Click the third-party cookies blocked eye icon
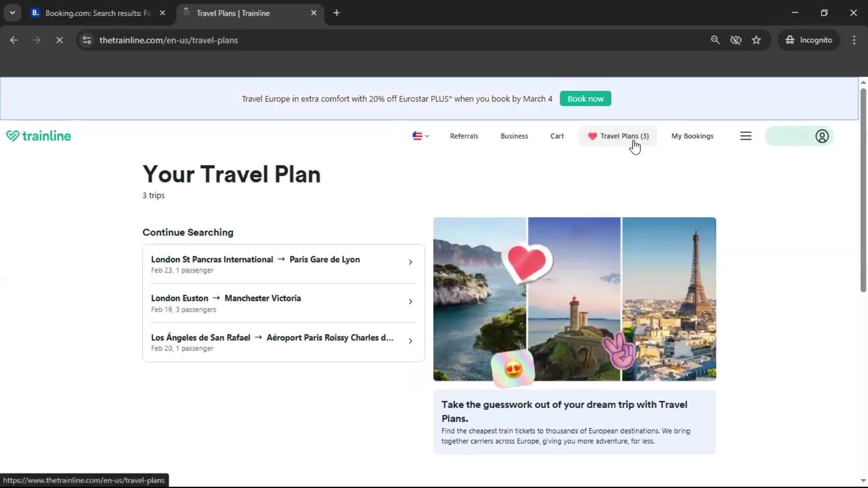868x488 pixels. (x=736, y=40)
